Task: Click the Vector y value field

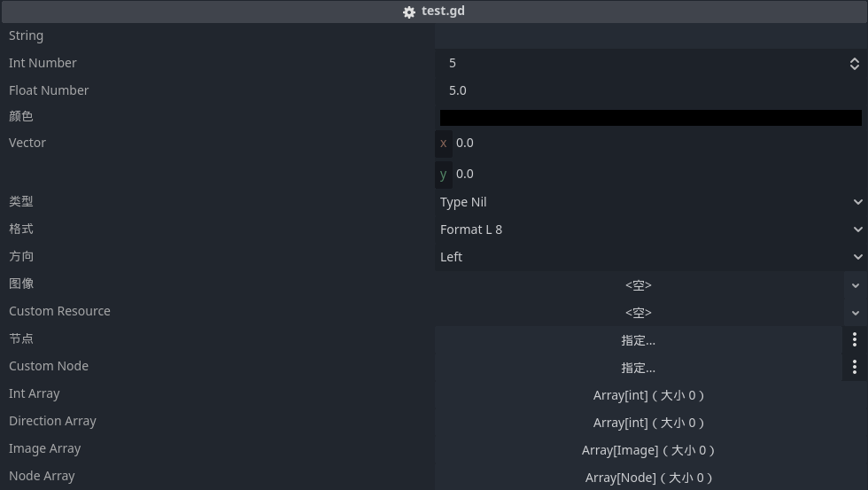Action: (657, 174)
